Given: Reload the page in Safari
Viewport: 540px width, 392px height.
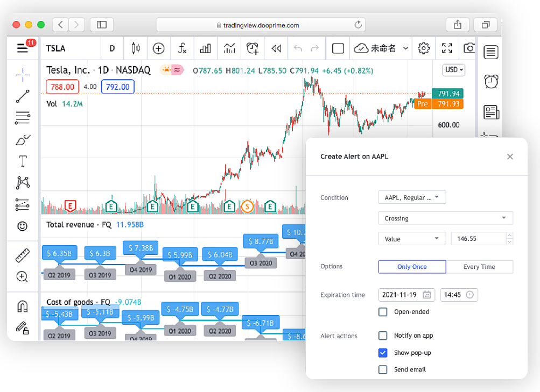Looking at the screenshot, I should pyautogui.click(x=358, y=25).
